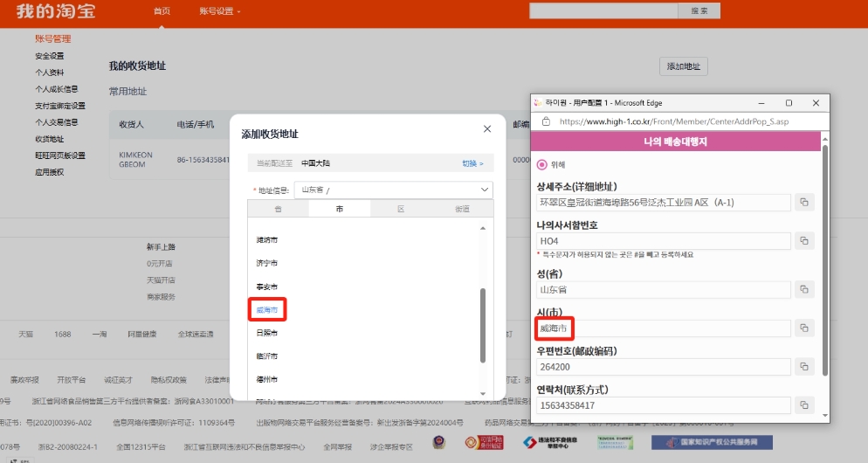Open the 天猫开店 link

[161, 280]
